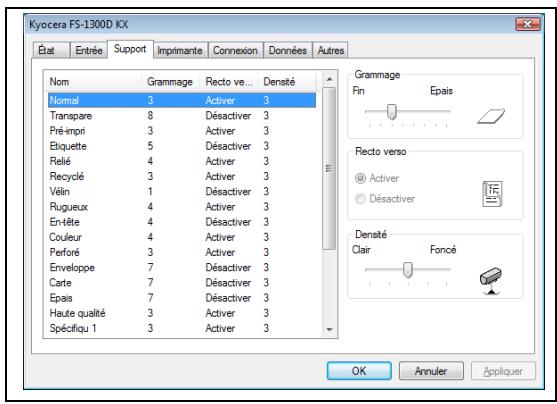Click grammage value 8 in Transpare row

pyautogui.click(x=150, y=115)
